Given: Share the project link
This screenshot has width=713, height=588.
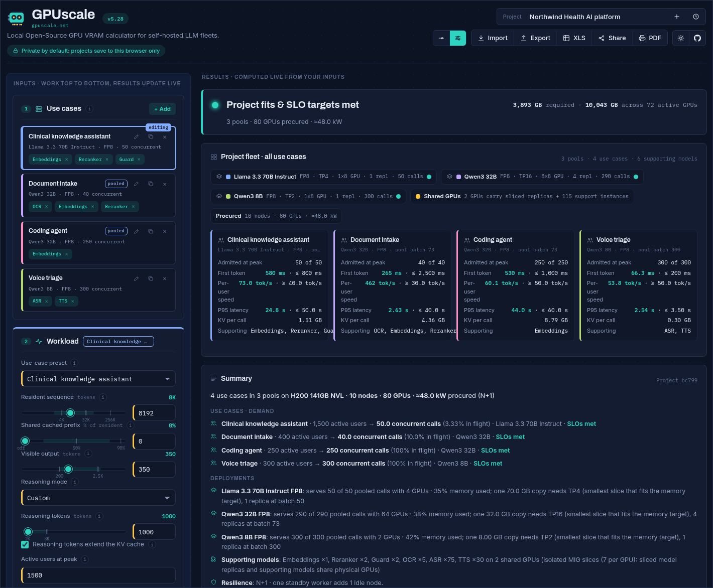Looking at the screenshot, I should (x=612, y=38).
